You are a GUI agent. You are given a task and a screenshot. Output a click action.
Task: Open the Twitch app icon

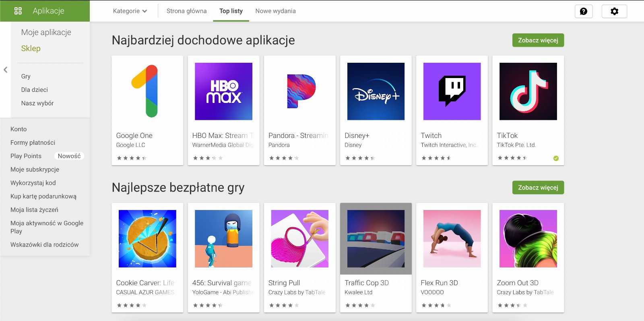[x=452, y=91]
